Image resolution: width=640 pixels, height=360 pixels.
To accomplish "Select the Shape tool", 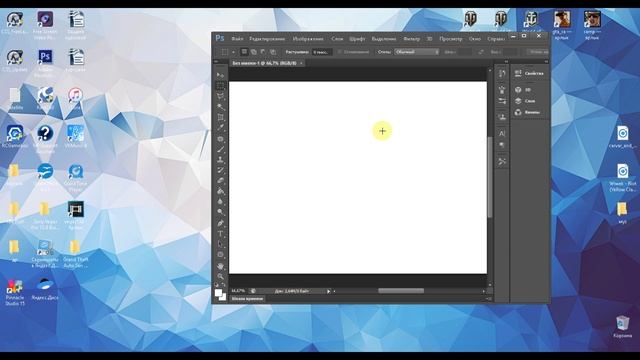I will click(x=220, y=255).
